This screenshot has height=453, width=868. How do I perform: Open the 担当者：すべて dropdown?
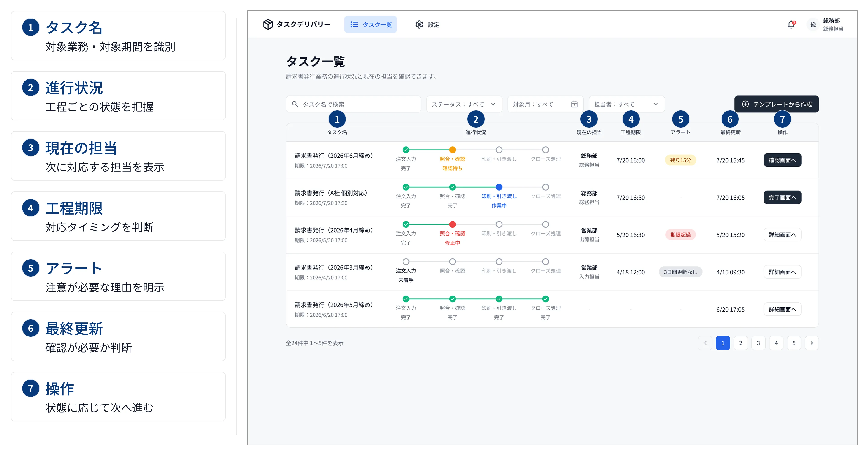click(x=626, y=104)
